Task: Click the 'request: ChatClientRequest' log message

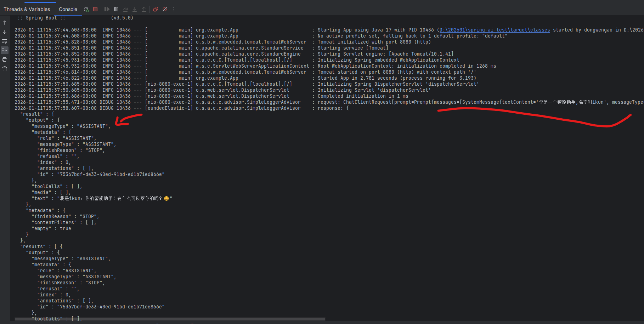Action: pos(480,102)
